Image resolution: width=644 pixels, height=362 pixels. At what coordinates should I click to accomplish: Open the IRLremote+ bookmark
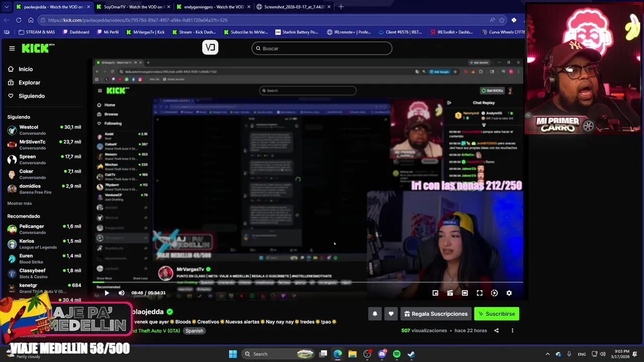coord(349,32)
